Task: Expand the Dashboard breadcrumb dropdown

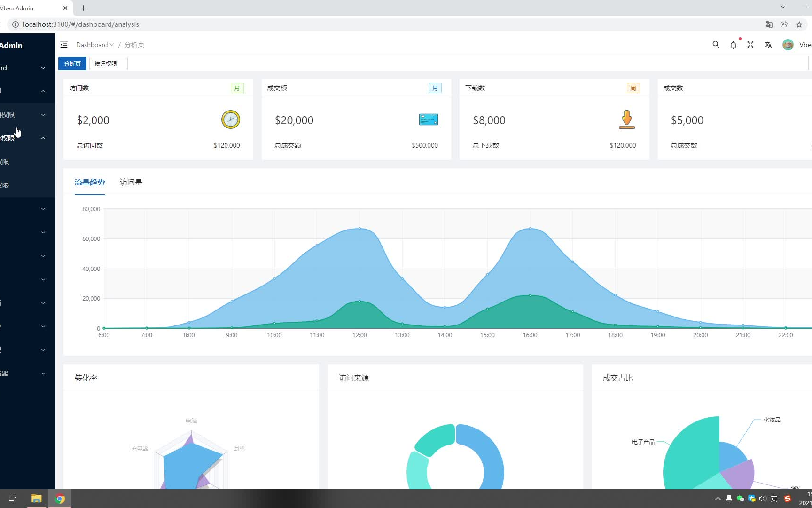Action: pyautogui.click(x=95, y=45)
